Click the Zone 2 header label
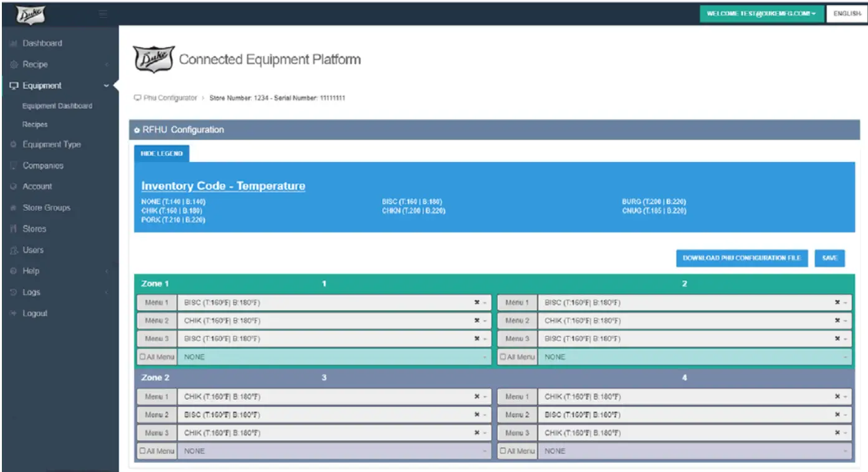 pyautogui.click(x=155, y=378)
